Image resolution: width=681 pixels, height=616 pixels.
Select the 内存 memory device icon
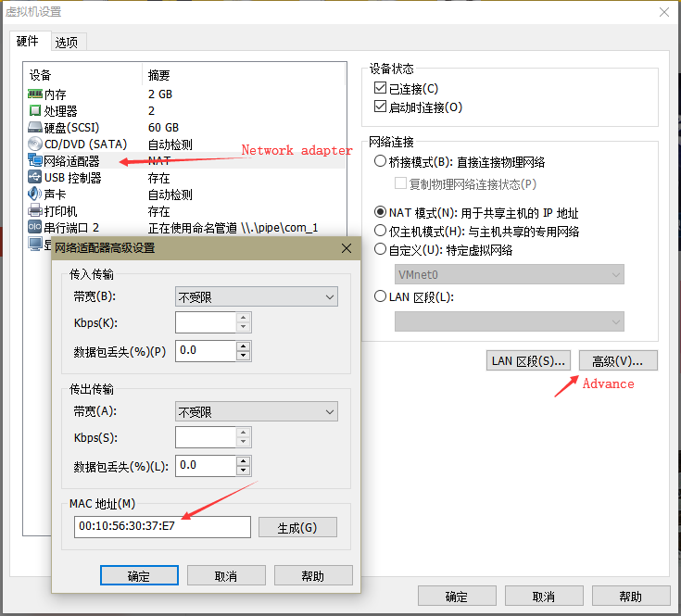tap(35, 94)
